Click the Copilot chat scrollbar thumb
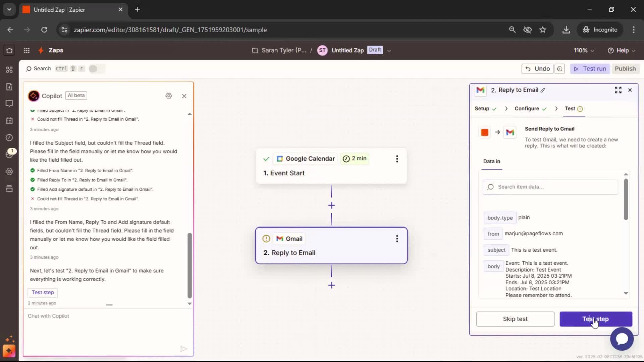The height and width of the screenshot is (362, 644). point(190,265)
